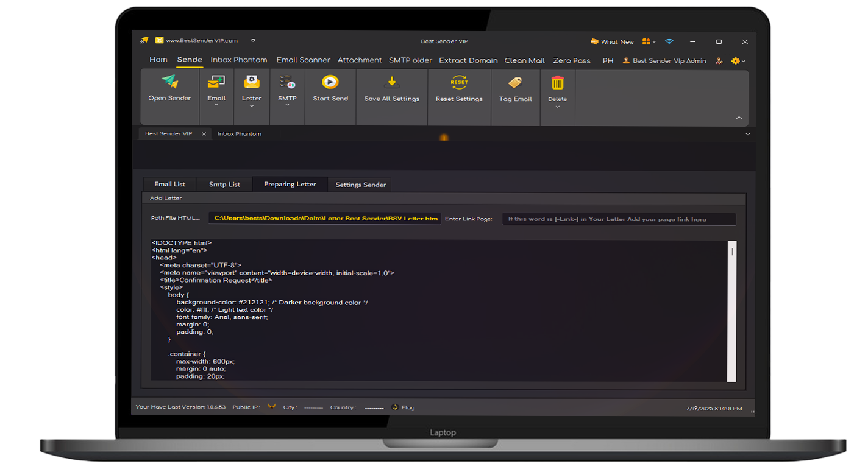Open the Email Scanner ribbon tab
The width and height of the screenshot is (868, 475).
(x=303, y=60)
